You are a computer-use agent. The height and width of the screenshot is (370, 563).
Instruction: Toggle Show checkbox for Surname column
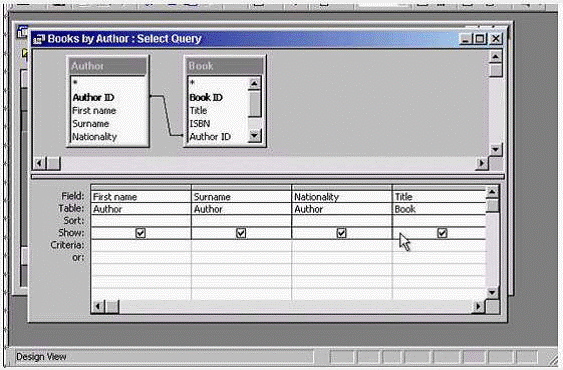pos(241,233)
